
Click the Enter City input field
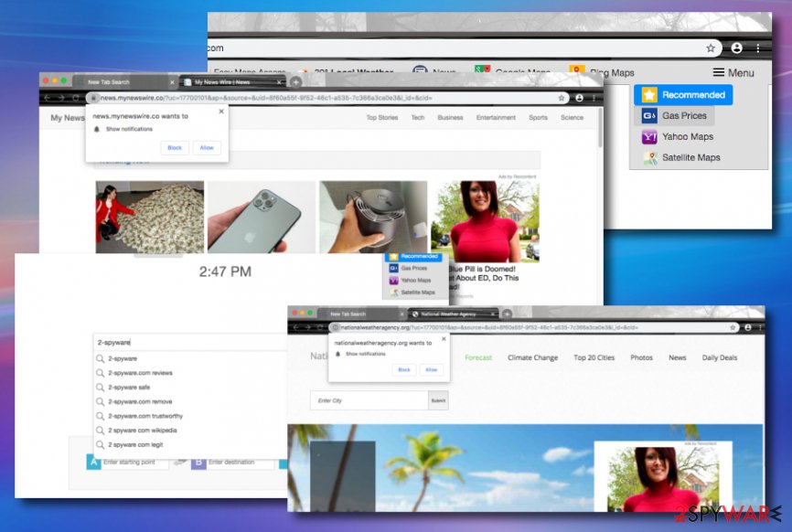(369, 400)
